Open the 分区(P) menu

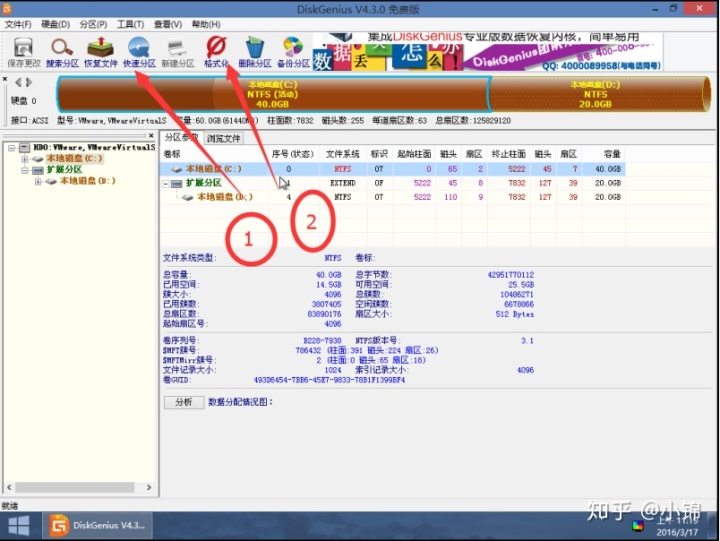pos(93,24)
